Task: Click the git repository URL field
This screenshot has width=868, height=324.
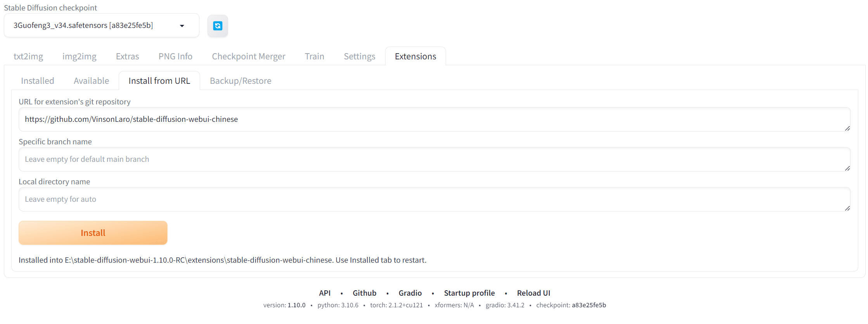Action: [434, 120]
